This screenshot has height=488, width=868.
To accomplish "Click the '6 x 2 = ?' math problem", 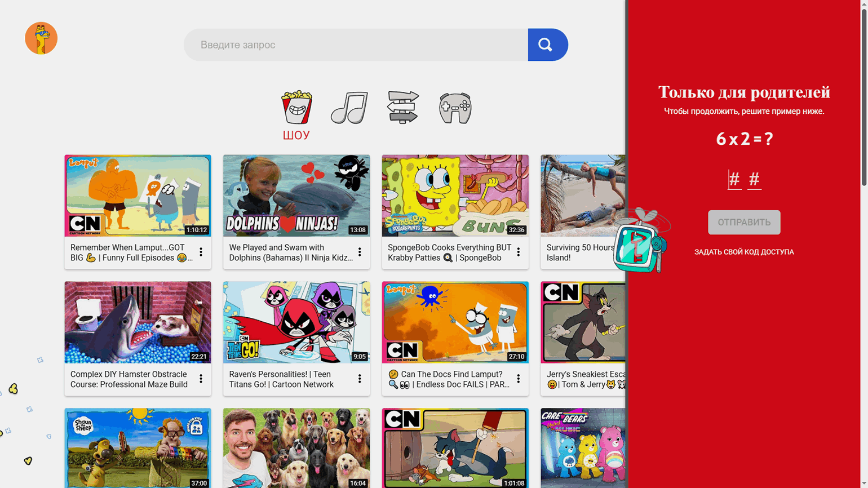I will [x=744, y=139].
